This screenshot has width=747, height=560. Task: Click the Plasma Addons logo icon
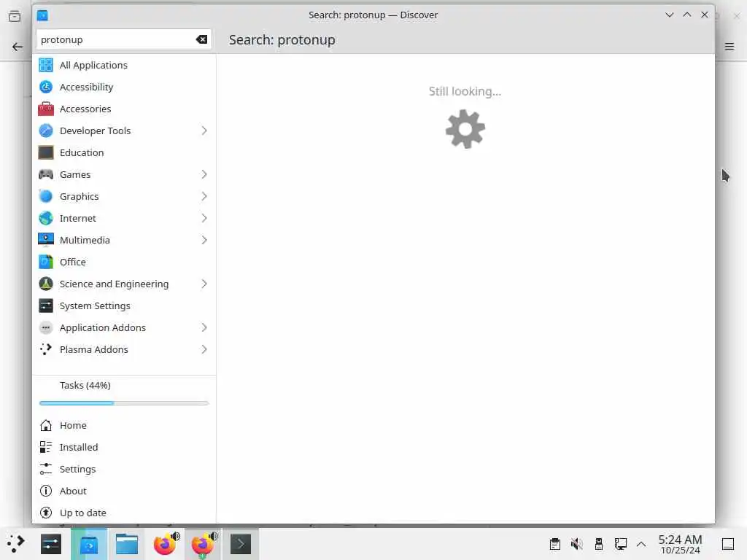click(46, 350)
